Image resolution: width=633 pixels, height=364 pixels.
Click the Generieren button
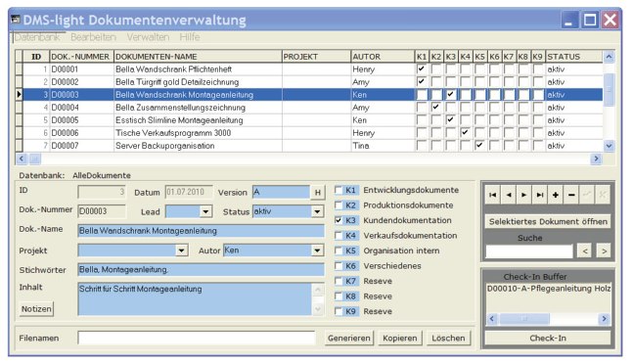click(x=349, y=339)
